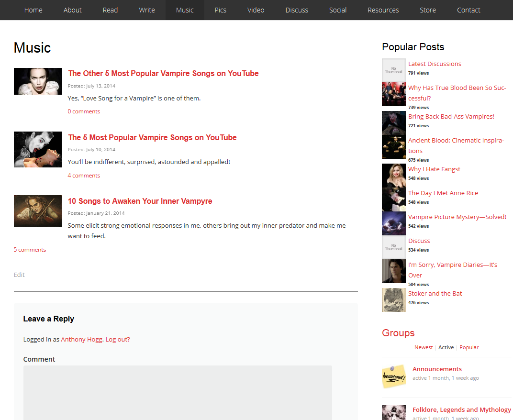513x420 pixels.
Task: Open '10 Songs to Awaken Your Inner Vampyre'
Action: 140,201
